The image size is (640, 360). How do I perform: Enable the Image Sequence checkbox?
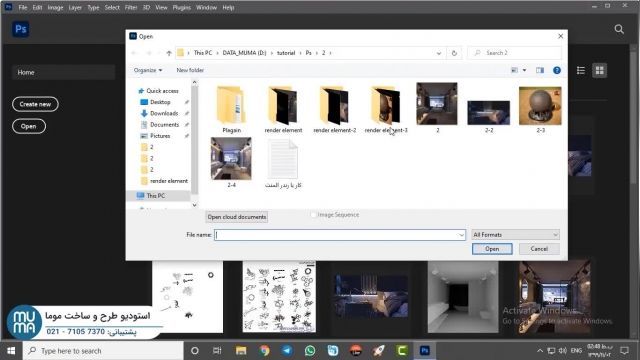click(313, 215)
